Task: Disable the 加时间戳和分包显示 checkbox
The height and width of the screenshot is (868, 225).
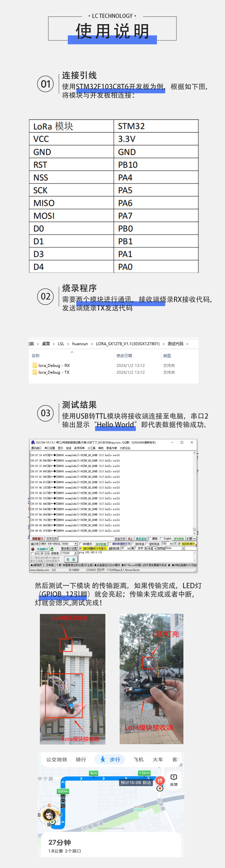Action: click(80, 548)
